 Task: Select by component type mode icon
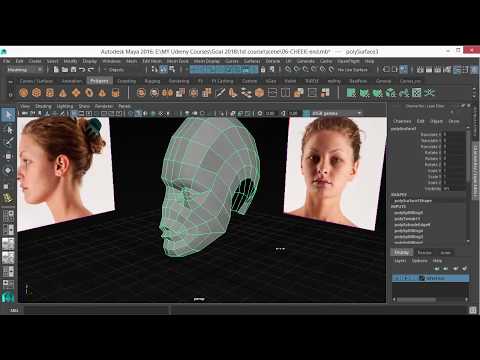click(172, 69)
